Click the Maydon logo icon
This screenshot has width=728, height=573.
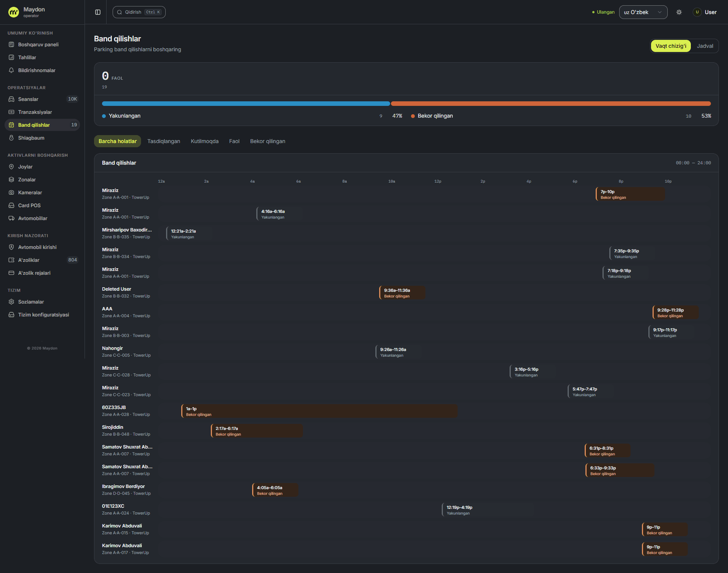(x=14, y=12)
